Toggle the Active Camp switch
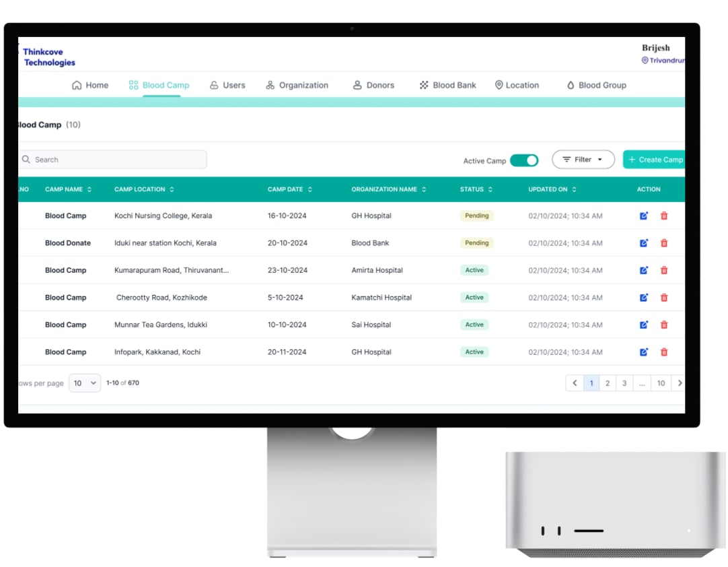The width and height of the screenshot is (728, 567). [x=524, y=160]
